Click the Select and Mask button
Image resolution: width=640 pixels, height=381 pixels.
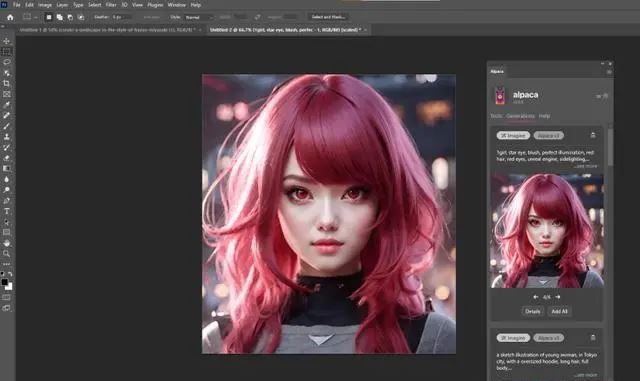[x=328, y=17]
